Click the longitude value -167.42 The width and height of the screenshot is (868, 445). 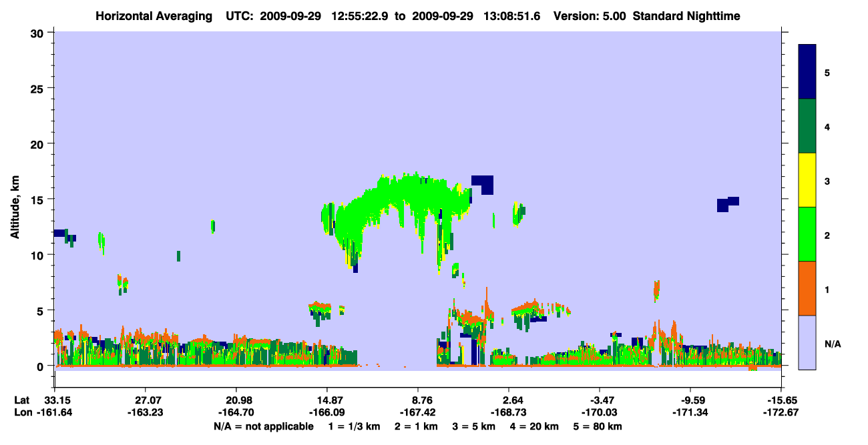[x=417, y=413]
